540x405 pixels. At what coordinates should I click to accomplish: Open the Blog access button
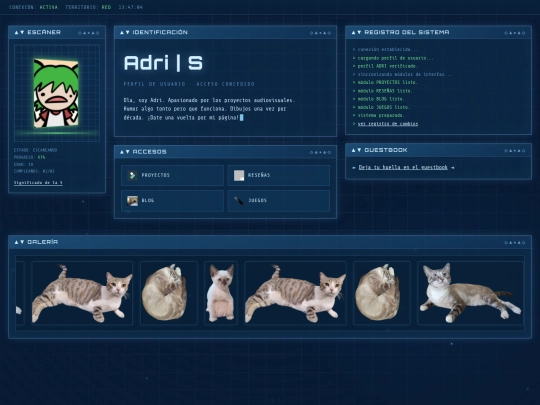click(172, 201)
